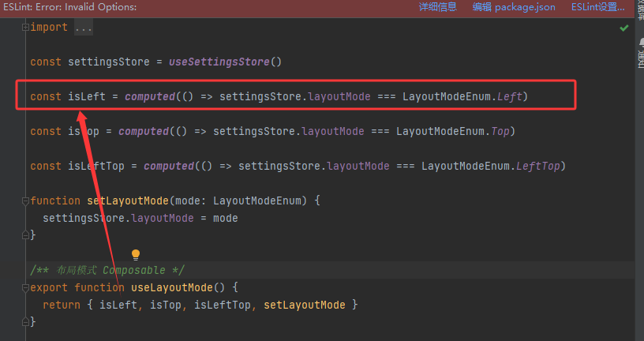Click the green checkmark inspection icon

click(x=623, y=28)
